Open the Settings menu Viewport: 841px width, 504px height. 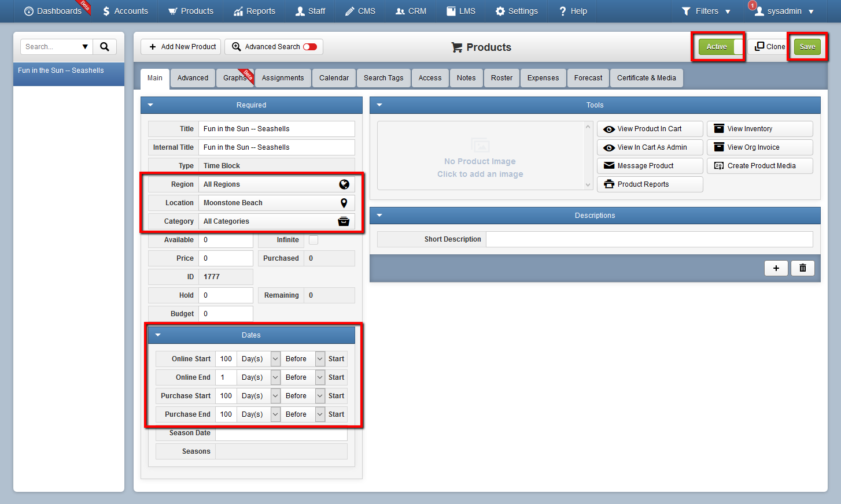(x=517, y=11)
